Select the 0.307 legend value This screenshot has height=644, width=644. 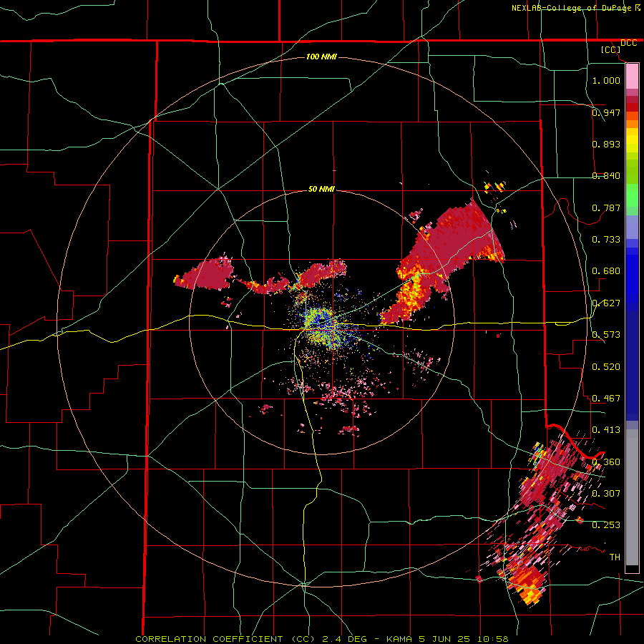[x=606, y=494]
